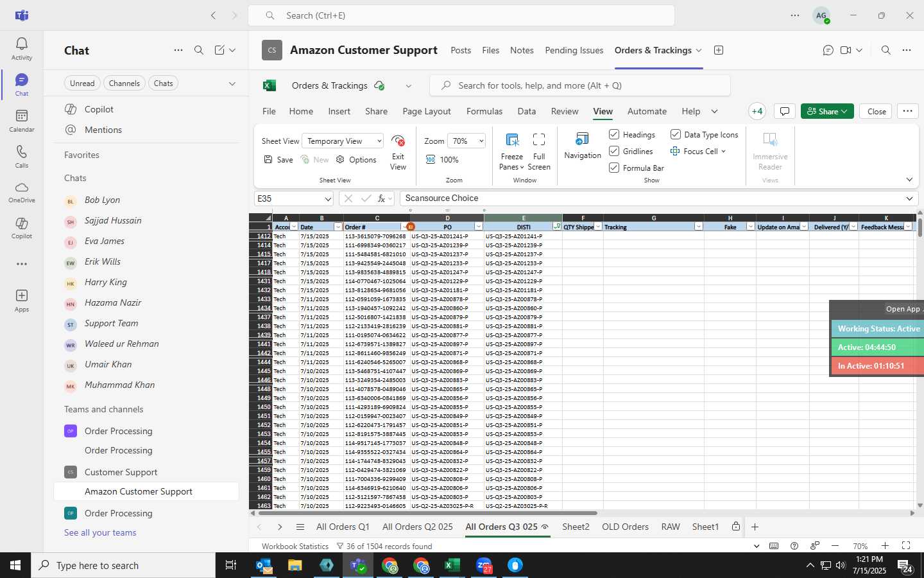Open all sheets list icon
Image resolution: width=924 pixels, height=578 pixels.
click(300, 527)
